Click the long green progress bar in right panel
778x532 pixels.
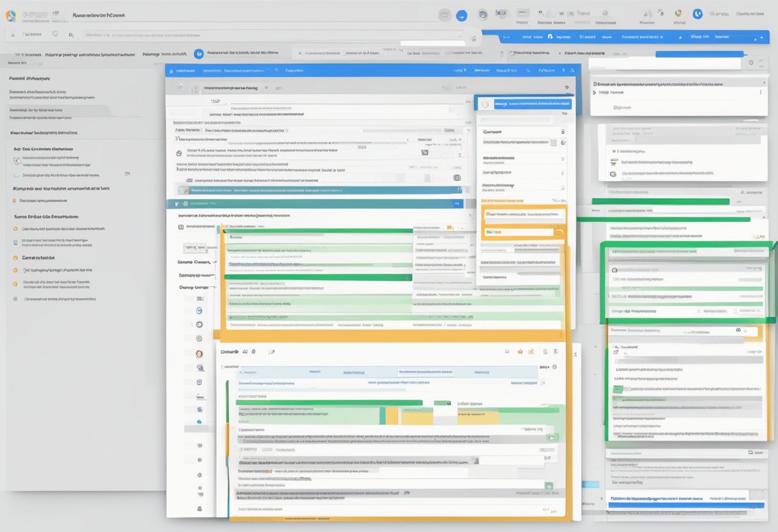click(659, 201)
